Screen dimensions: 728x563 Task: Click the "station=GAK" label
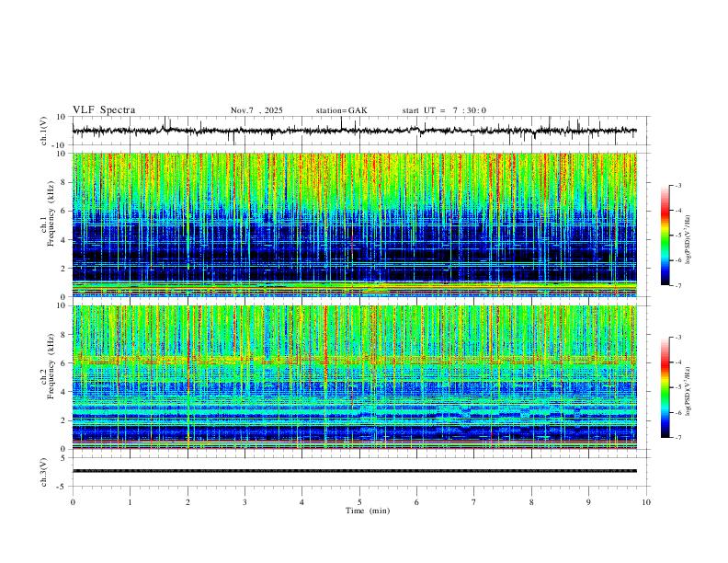pos(341,110)
